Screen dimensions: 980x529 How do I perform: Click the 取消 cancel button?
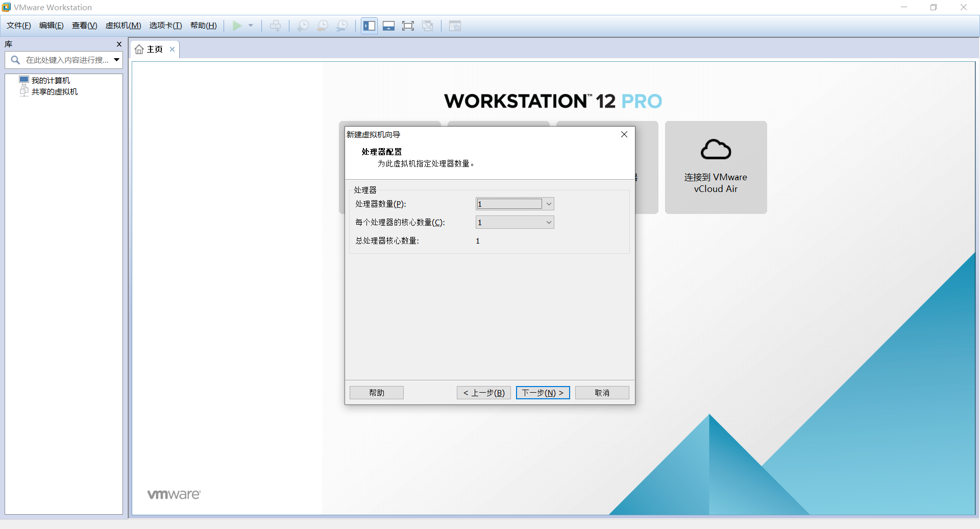pos(602,393)
